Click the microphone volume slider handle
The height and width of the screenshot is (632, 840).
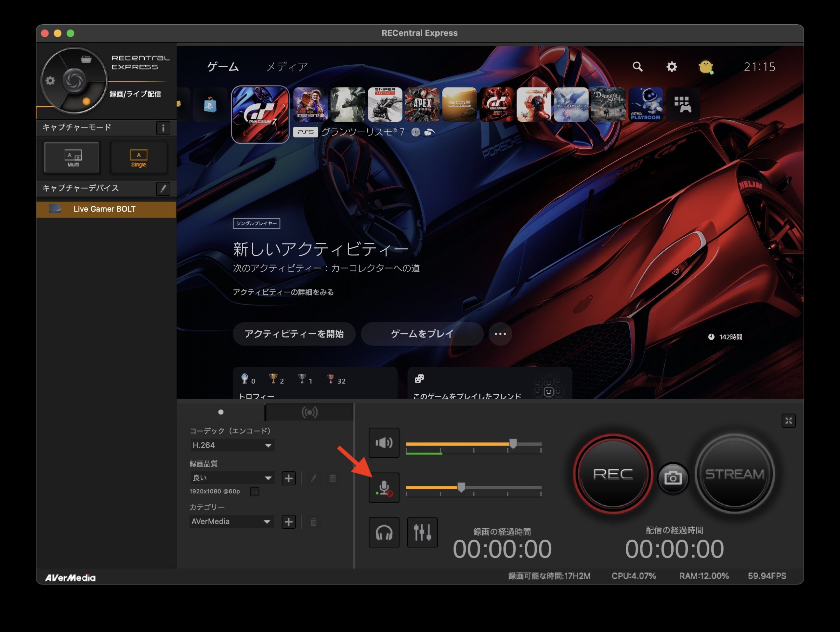coord(461,487)
